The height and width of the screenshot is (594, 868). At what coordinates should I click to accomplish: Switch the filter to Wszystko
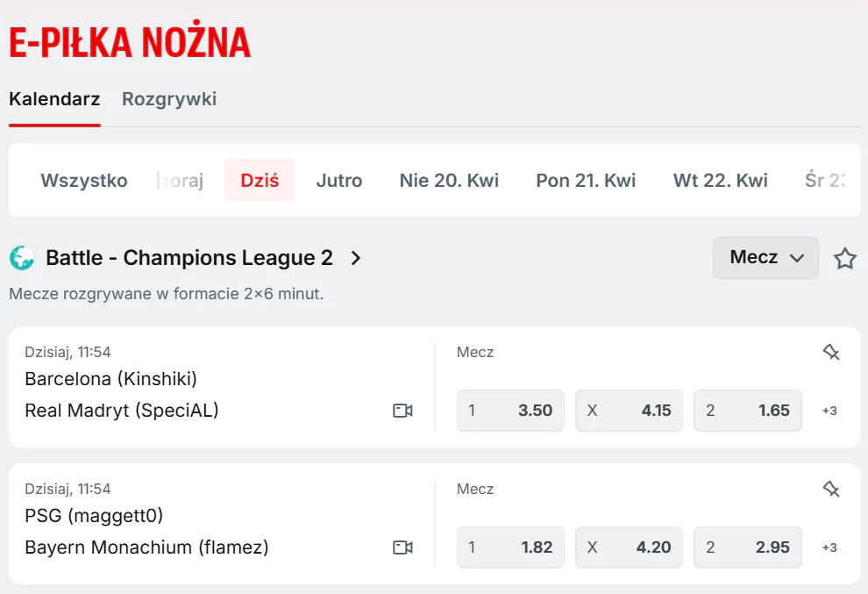(83, 180)
